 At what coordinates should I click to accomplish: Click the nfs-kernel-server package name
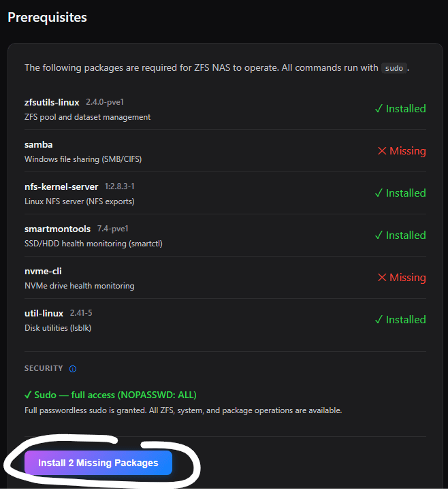61,187
